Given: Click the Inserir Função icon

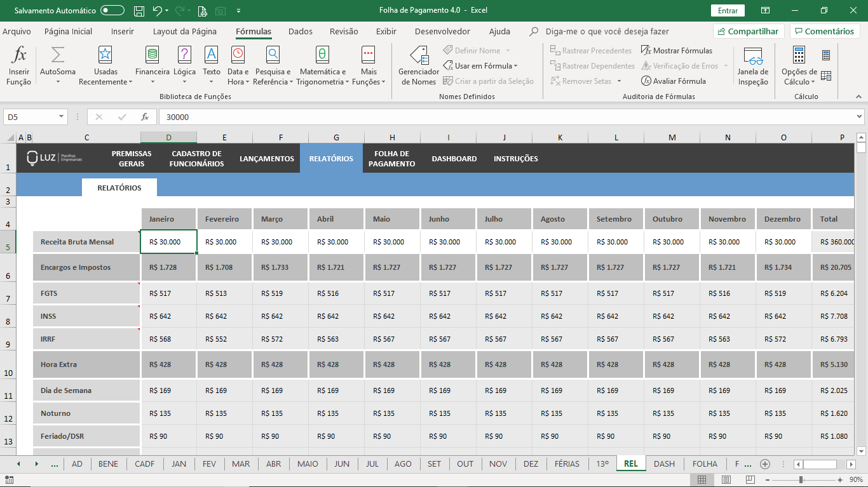Looking at the screenshot, I should click(19, 65).
